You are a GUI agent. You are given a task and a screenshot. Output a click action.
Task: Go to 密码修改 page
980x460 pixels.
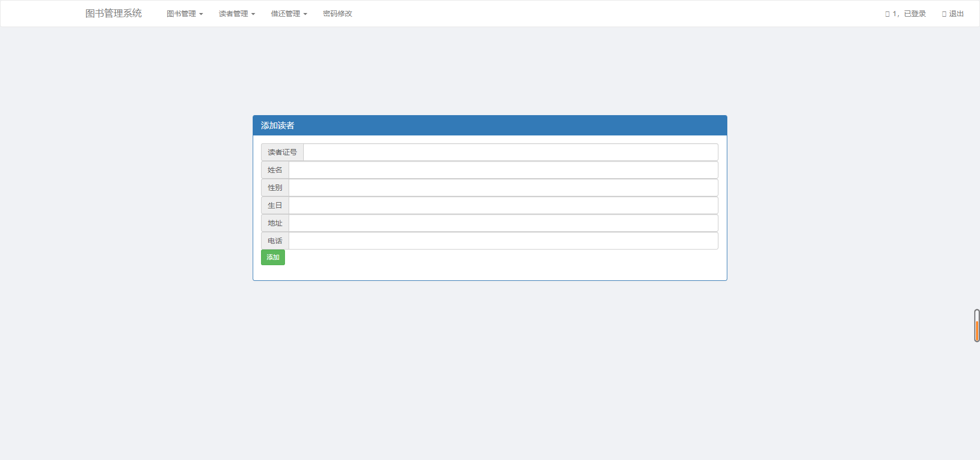pos(338,14)
